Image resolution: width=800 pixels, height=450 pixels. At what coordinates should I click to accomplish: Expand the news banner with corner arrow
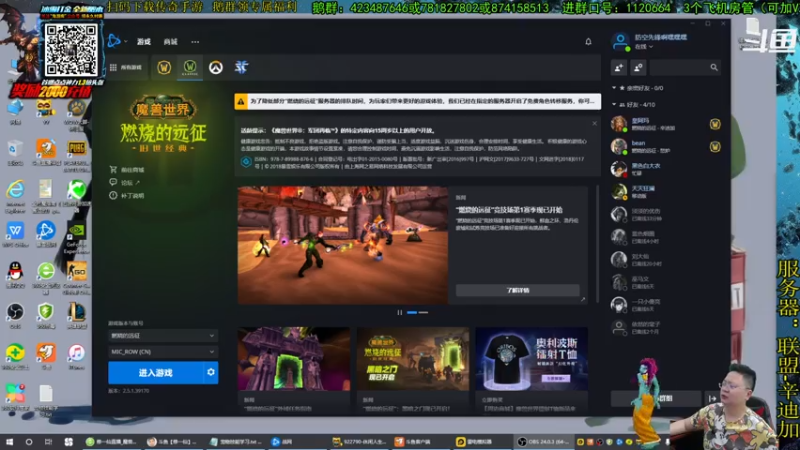tap(583, 299)
